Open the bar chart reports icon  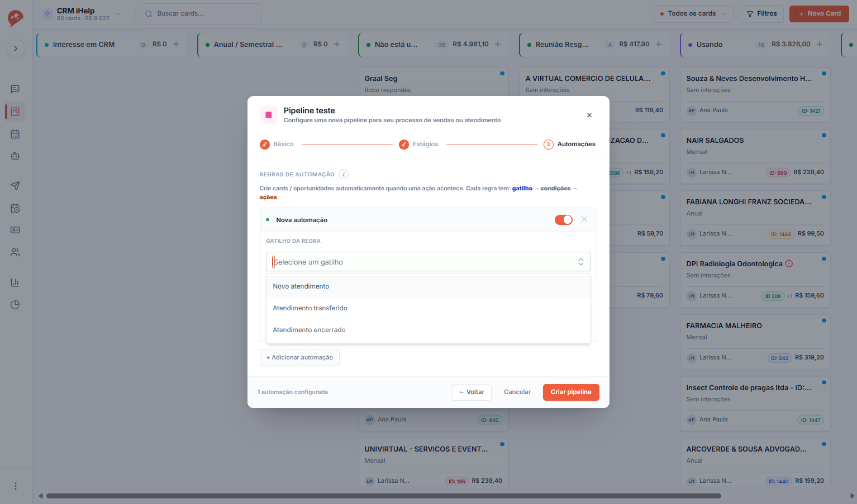click(15, 282)
